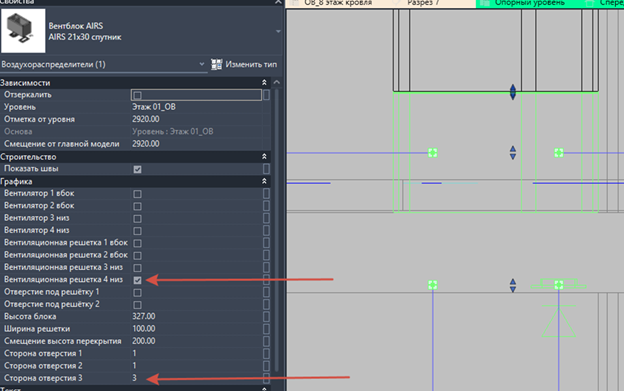This screenshot has height=391, width=624.
Task: Click associate parameter button for Сторона отверстия 1
Action: 266,354
